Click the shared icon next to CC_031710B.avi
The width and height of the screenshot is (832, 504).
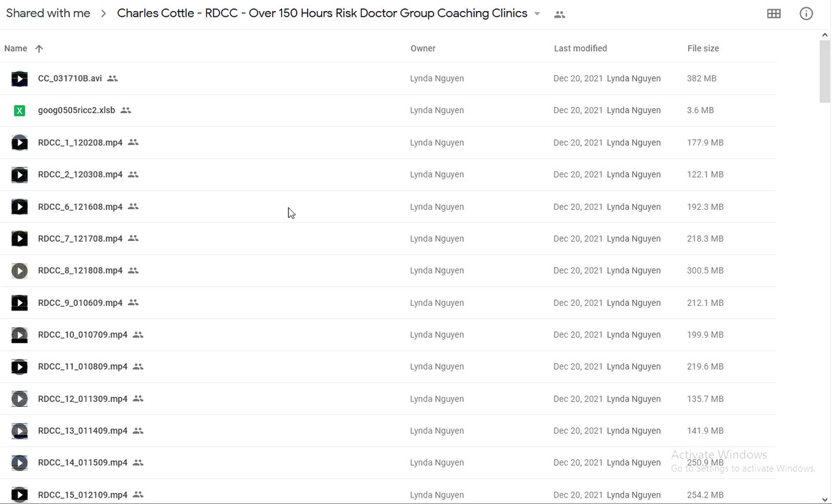click(112, 79)
